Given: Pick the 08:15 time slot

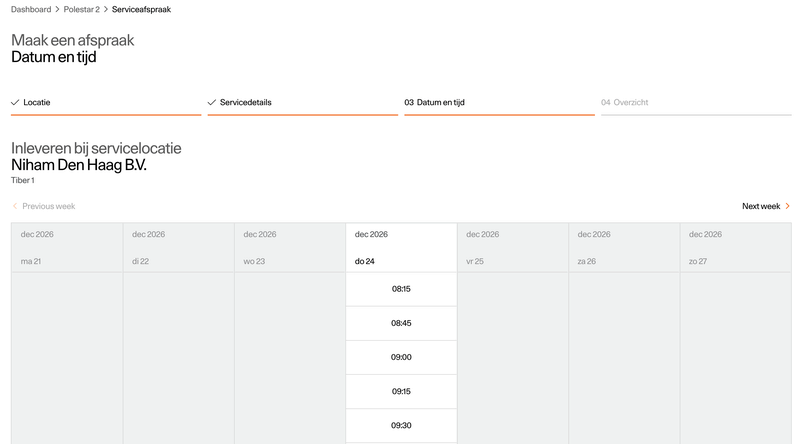Looking at the screenshot, I should point(401,289).
